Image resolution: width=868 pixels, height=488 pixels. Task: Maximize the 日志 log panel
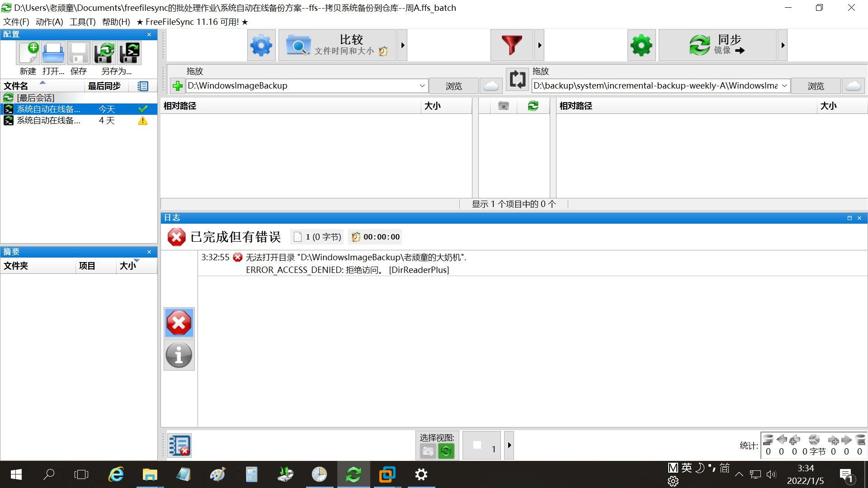pyautogui.click(x=849, y=218)
